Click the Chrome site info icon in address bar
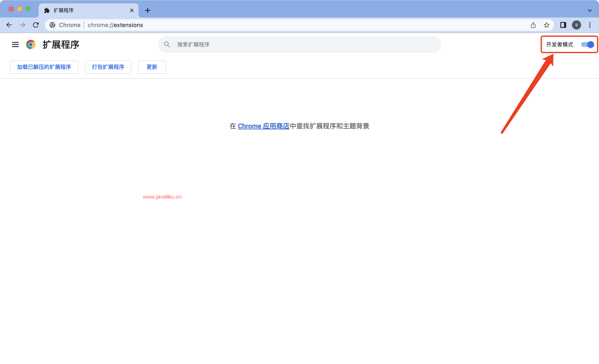The image size is (599, 364). tap(52, 25)
